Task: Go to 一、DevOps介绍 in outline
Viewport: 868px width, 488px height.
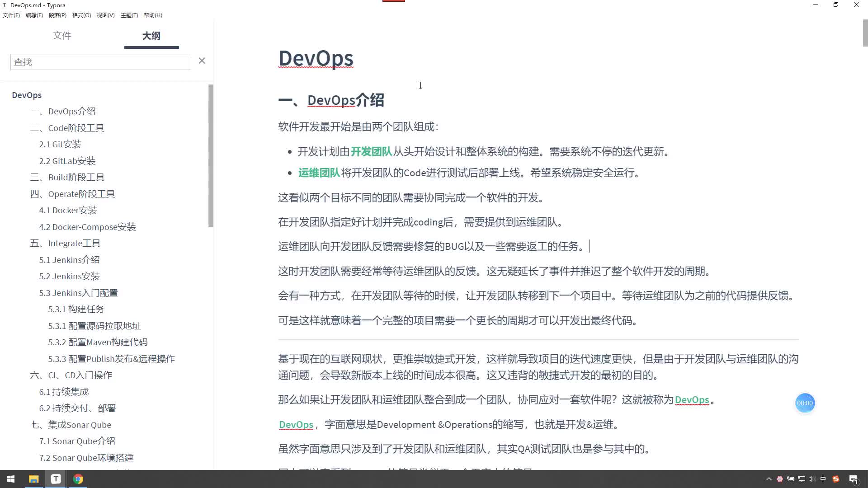Action: coord(63,111)
